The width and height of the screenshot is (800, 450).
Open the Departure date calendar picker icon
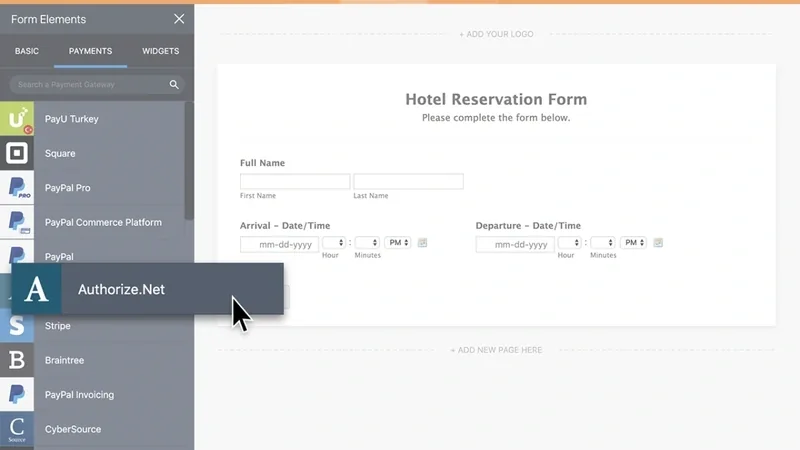tap(658, 243)
